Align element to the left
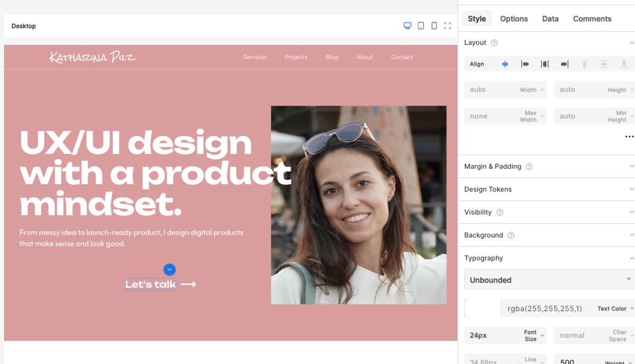 coord(525,64)
